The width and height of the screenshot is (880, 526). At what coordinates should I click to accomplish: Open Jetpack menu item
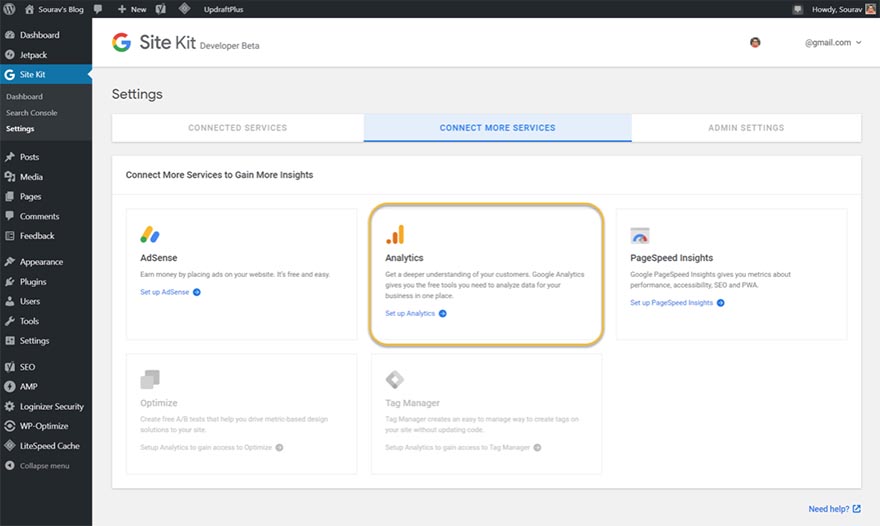coord(46,54)
